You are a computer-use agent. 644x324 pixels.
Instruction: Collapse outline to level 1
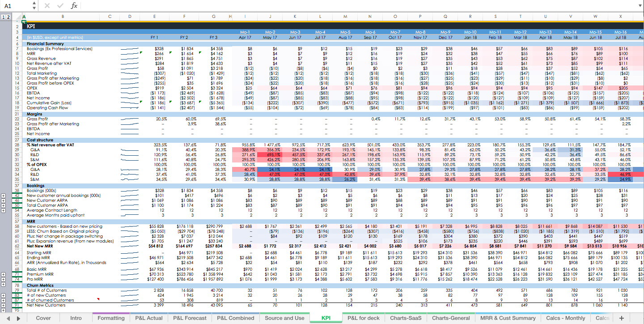[x=4, y=17]
